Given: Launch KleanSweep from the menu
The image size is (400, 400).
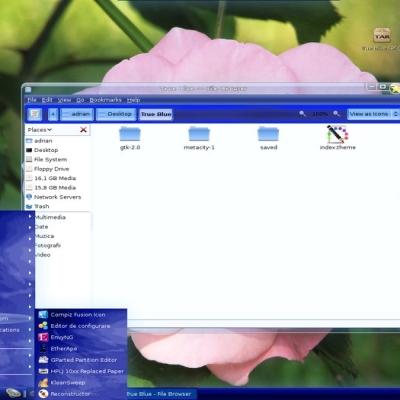Looking at the screenshot, I should tap(81, 382).
